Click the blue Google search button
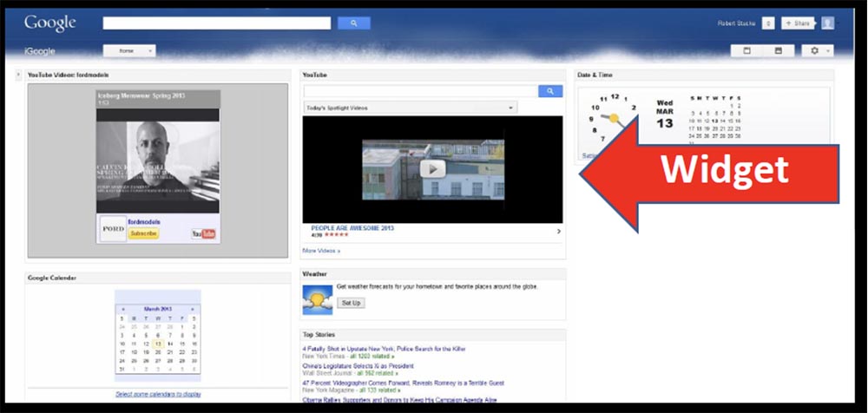868x413 pixels. 354,23
